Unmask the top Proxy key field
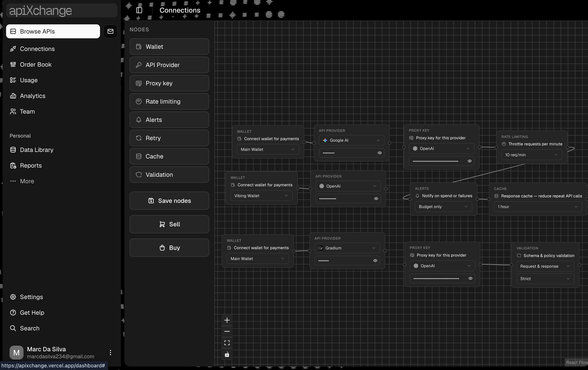Image resolution: width=588 pixels, height=370 pixels. click(469, 161)
